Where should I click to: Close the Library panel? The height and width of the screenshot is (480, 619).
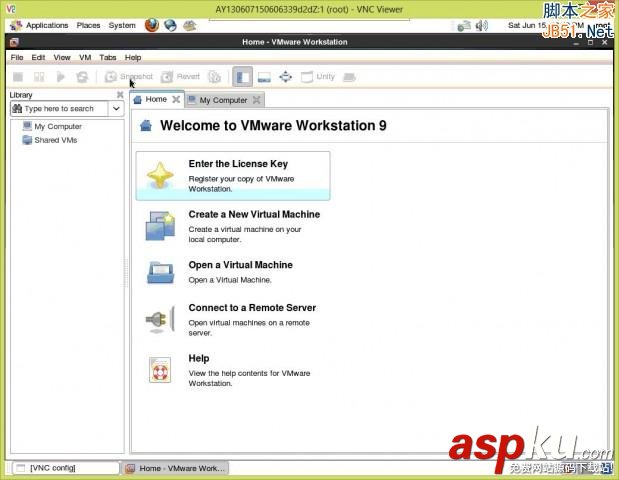(x=120, y=95)
